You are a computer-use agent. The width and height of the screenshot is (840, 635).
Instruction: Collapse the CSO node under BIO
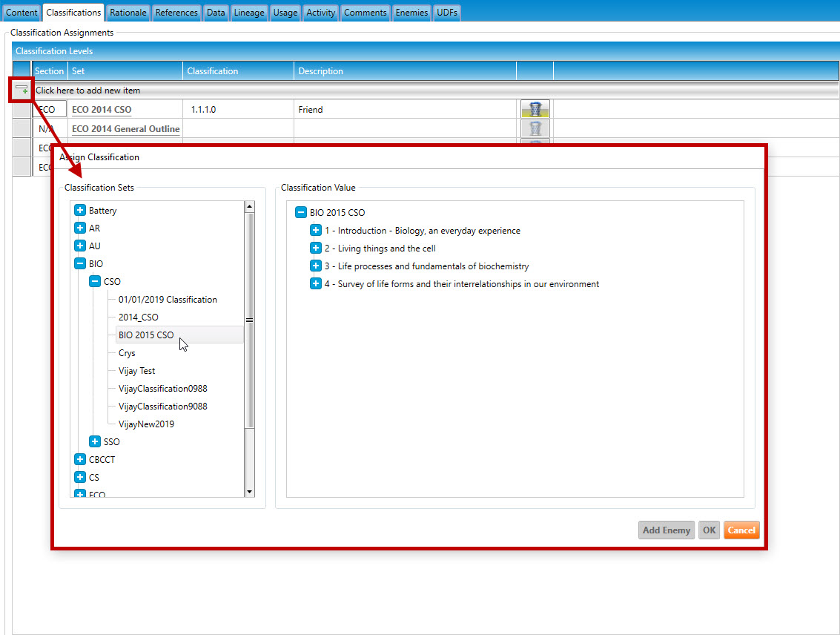95,282
